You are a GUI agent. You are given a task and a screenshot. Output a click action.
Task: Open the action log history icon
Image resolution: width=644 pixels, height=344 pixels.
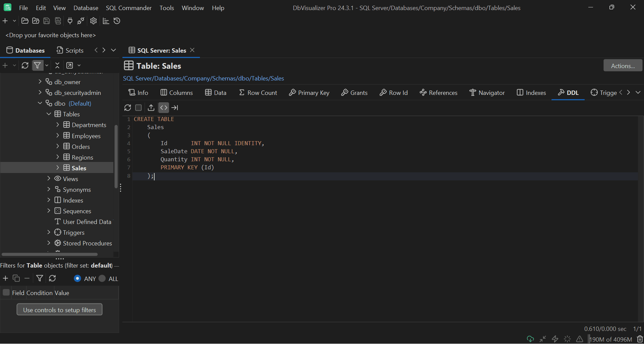coord(117,21)
